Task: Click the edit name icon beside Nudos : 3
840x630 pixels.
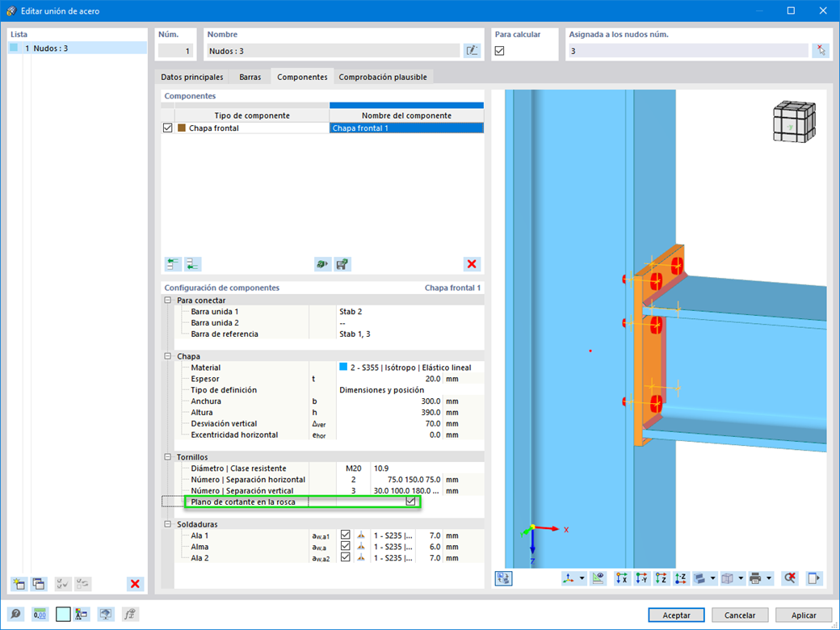Action: click(472, 51)
